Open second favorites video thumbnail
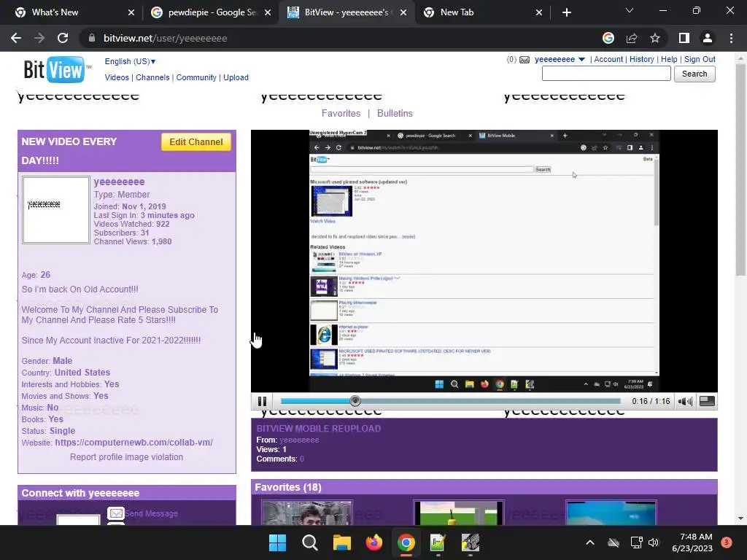 [x=459, y=513]
